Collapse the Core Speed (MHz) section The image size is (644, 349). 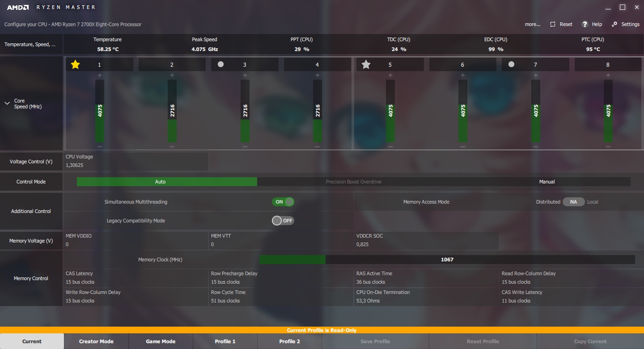(x=7, y=103)
